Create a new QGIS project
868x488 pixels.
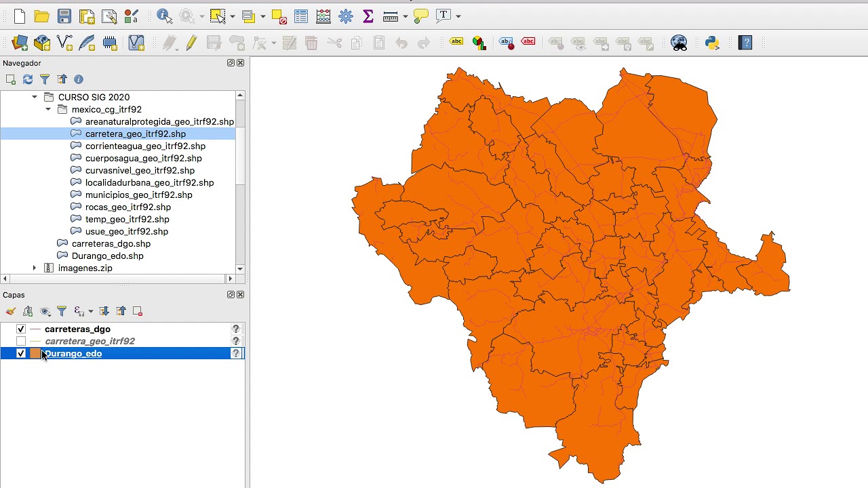coord(19,16)
